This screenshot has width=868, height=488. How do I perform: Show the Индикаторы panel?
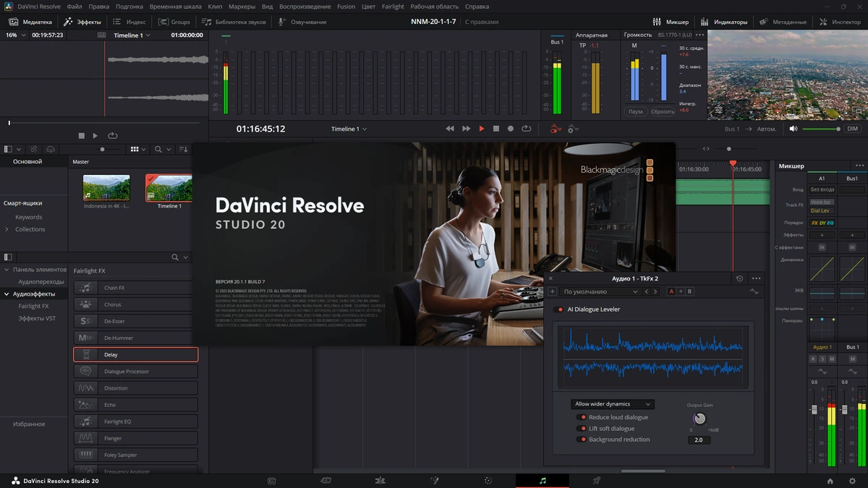(x=723, y=22)
